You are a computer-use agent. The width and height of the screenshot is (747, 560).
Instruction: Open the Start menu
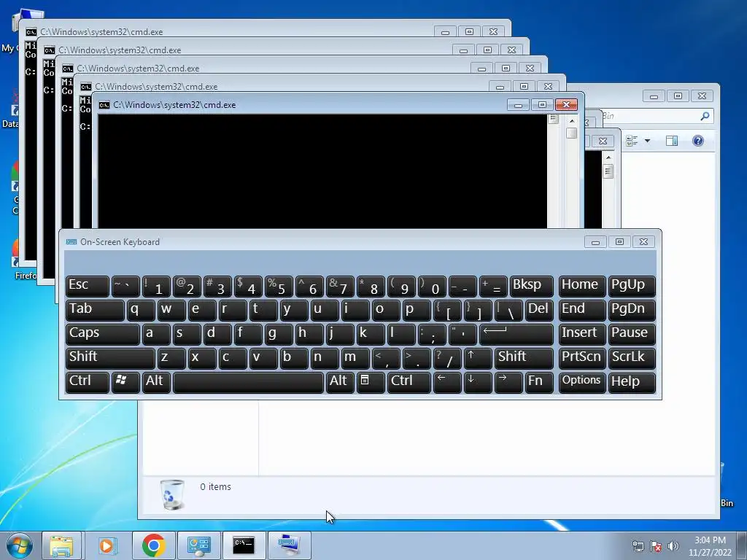(x=20, y=545)
